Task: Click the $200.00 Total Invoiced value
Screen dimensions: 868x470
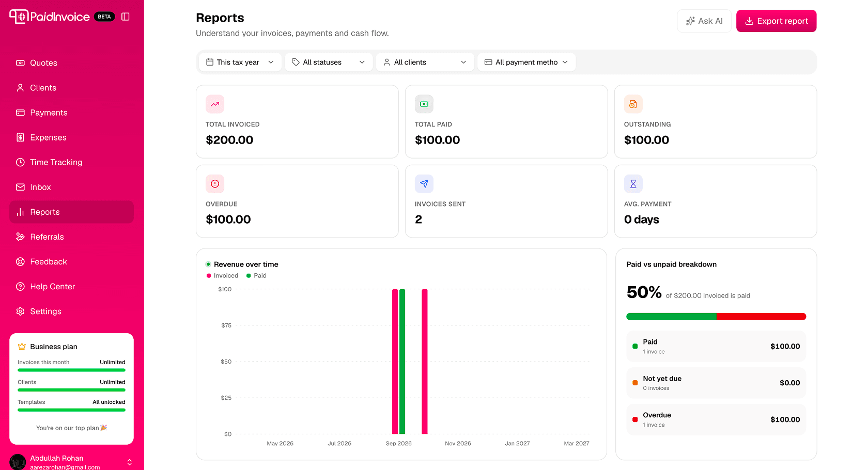Action: 229,140
